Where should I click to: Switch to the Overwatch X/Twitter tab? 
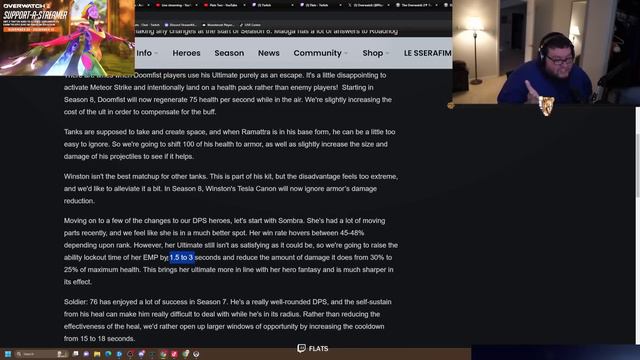point(368,5)
